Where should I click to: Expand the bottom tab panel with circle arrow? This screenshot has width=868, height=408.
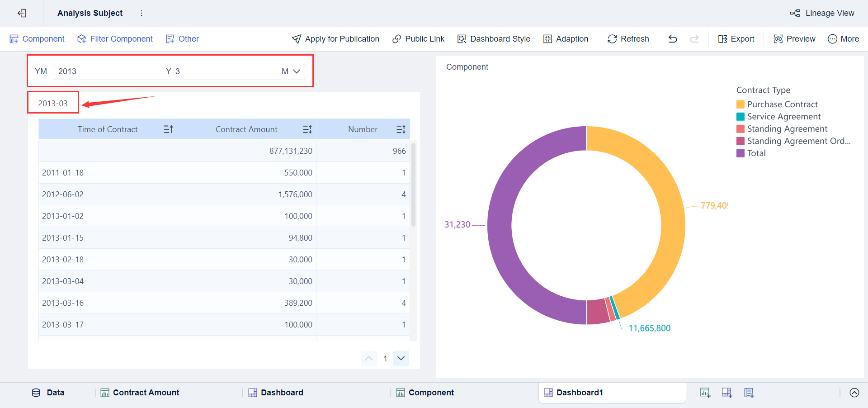[854, 393]
